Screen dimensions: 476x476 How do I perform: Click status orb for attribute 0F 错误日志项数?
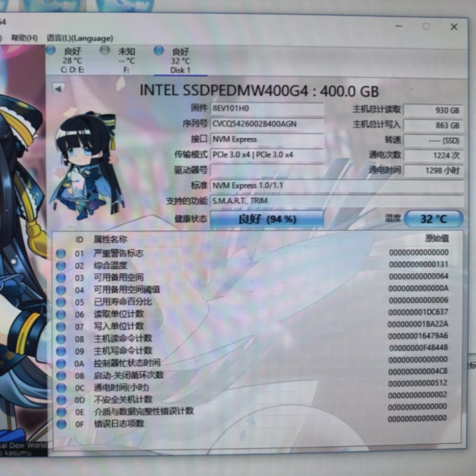(x=62, y=423)
